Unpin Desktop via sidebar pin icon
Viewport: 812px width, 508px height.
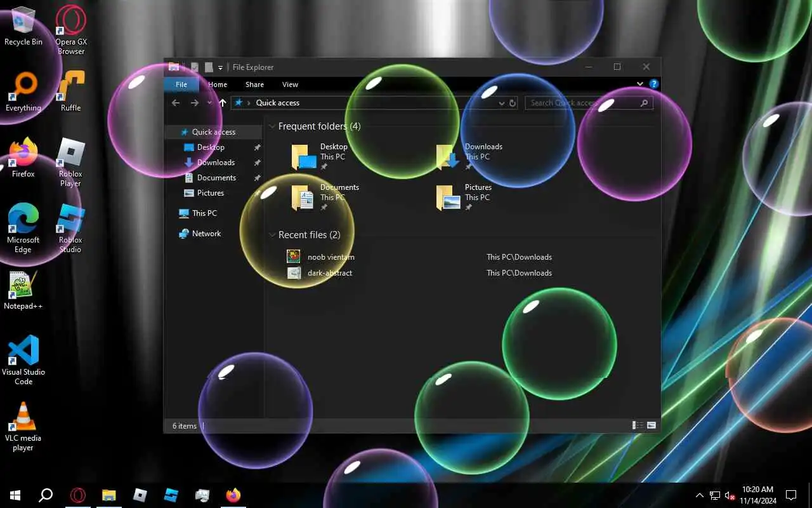[257, 147]
